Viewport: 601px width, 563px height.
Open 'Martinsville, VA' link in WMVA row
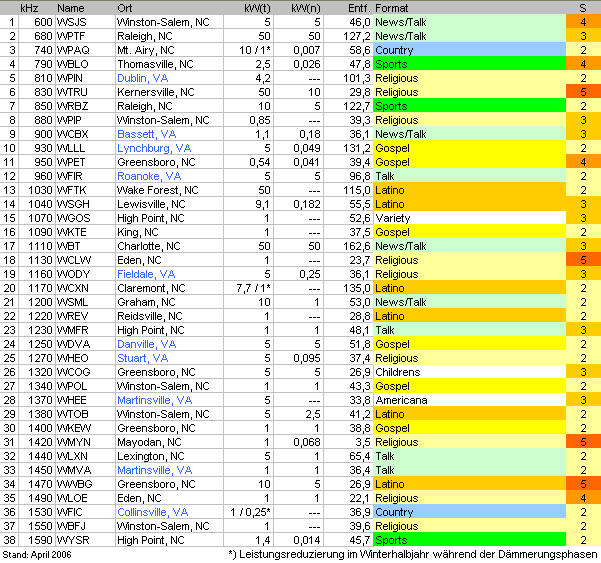(154, 470)
